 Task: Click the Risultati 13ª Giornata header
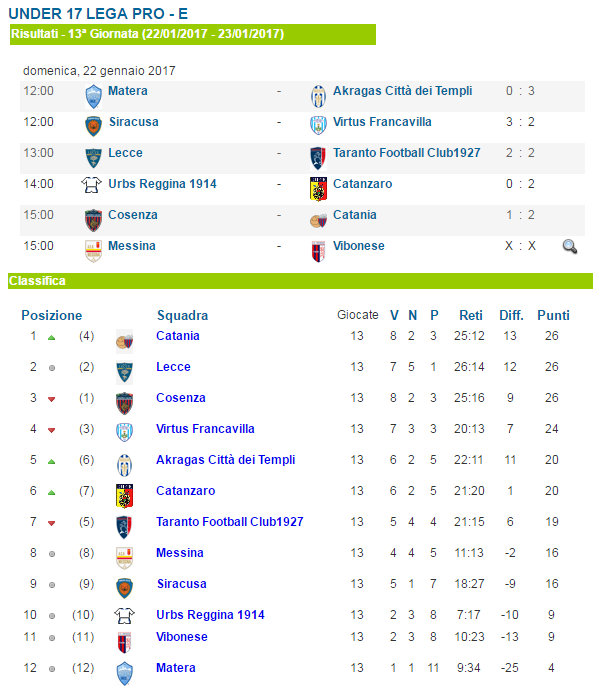[x=193, y=34]
